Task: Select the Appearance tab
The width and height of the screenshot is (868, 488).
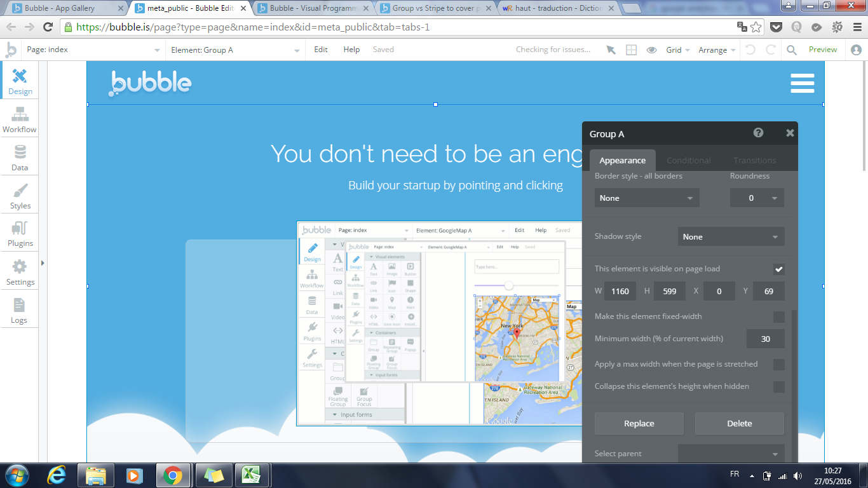Action: click(x=623, y=160)
